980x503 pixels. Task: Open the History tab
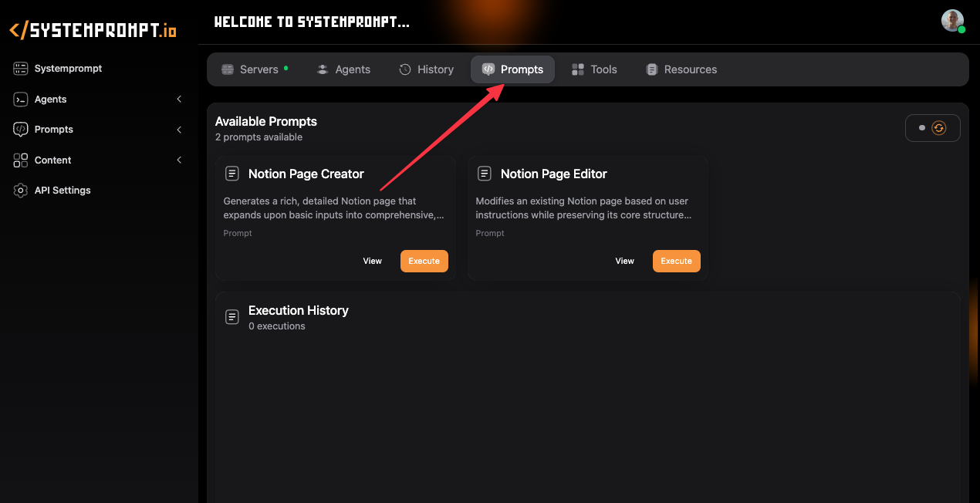tap(426, 69)
